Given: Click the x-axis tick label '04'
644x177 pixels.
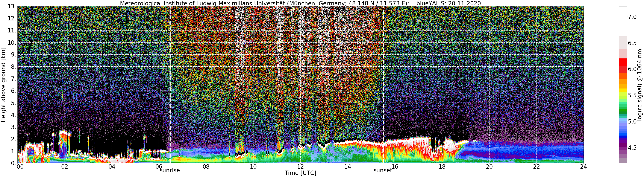Looking at the screenshot, I should tap(112, 166).
